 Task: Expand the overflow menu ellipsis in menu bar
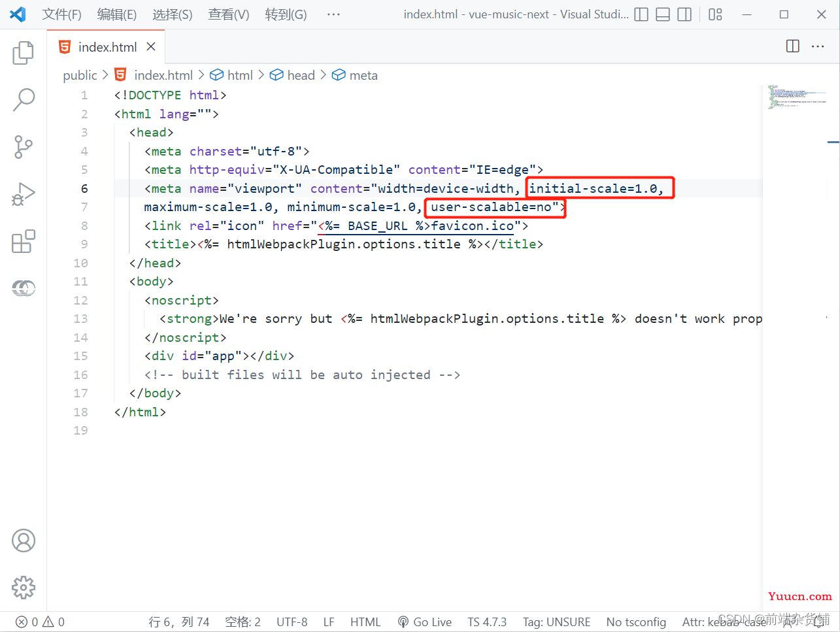[333, 14]
